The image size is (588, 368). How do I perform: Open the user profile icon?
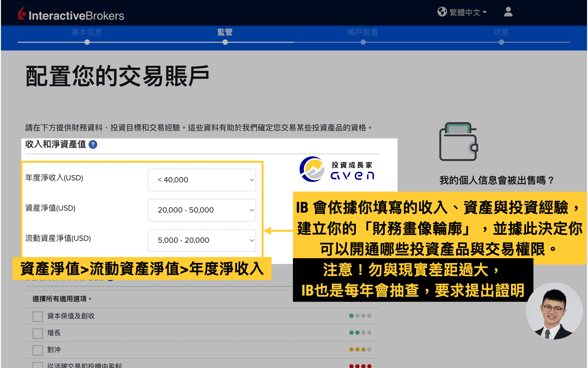click(508, 12)
